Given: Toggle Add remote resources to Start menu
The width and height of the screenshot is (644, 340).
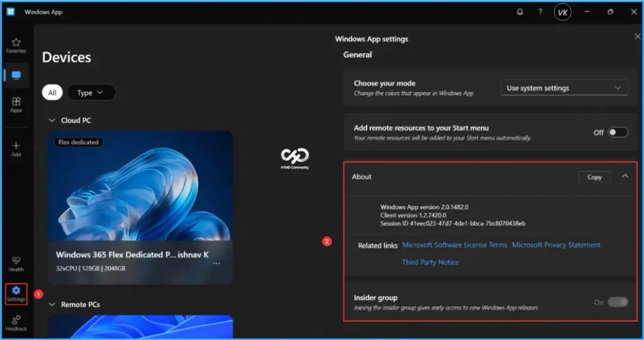Looking at the screenshot, I should click(618, 132).
